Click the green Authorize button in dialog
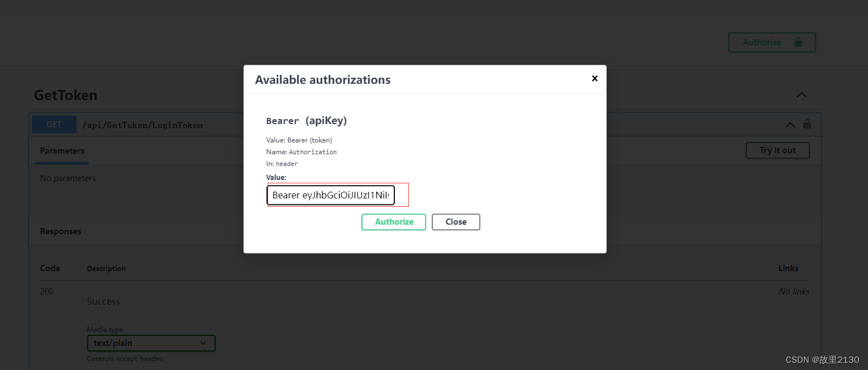The width and height of the screenshot is (868, 370). point(394,222)
